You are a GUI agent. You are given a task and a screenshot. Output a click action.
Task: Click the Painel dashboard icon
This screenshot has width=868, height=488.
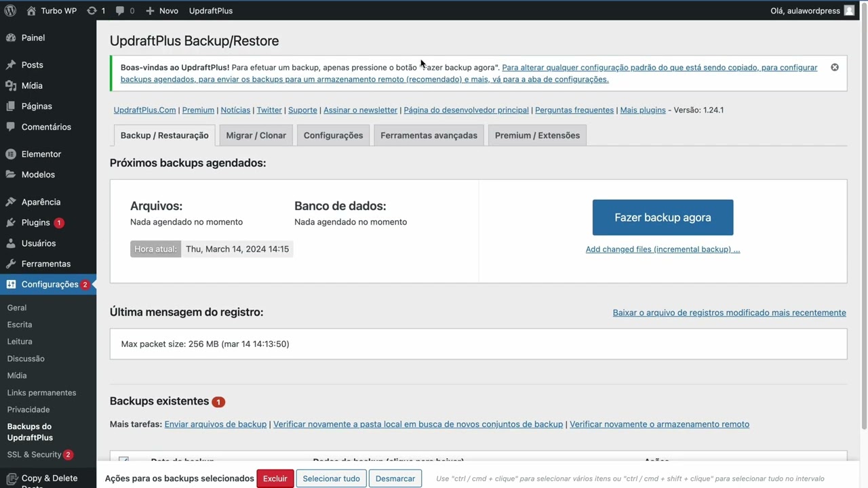point(11,38)
